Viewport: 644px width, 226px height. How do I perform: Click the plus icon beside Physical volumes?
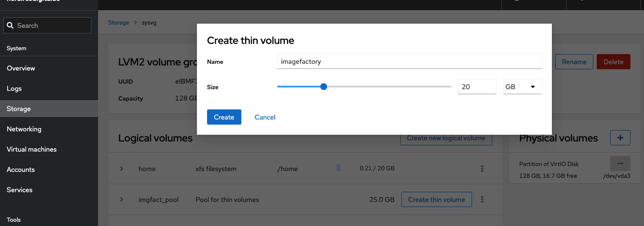pos(620,138)
